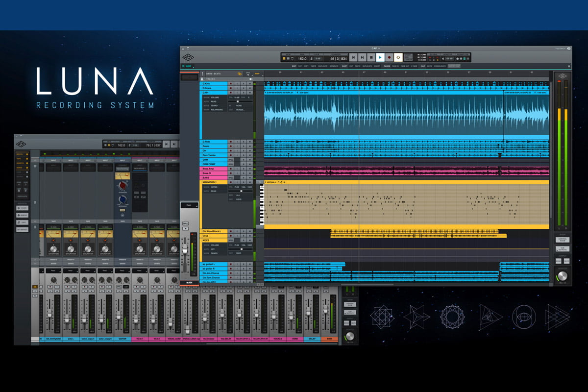Rewind to start in timeline transport
588x392 pixels.
pos(353,57)
